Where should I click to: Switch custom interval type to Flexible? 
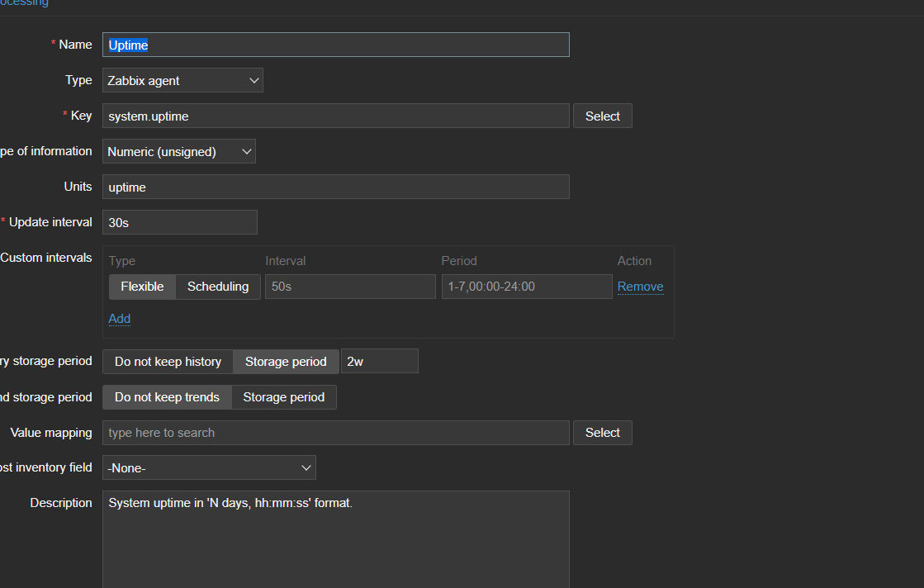tap(142, 287)
